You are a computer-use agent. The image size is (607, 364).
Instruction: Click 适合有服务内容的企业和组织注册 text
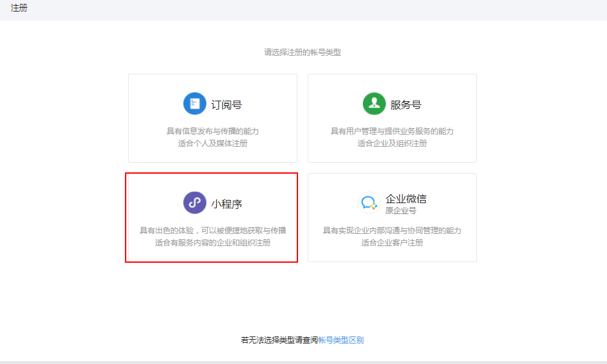point(213,243)
